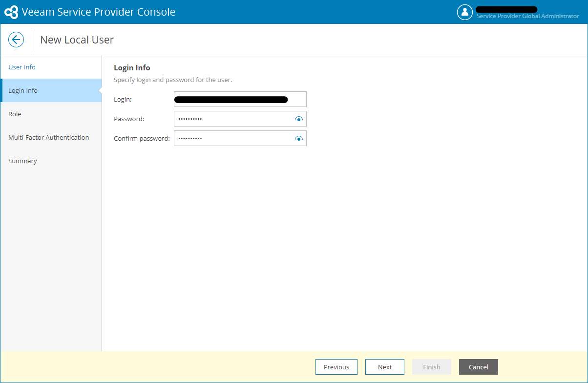588x383 pixels.
Task: Open the user account avatar icon
Action: pos(464,12)
